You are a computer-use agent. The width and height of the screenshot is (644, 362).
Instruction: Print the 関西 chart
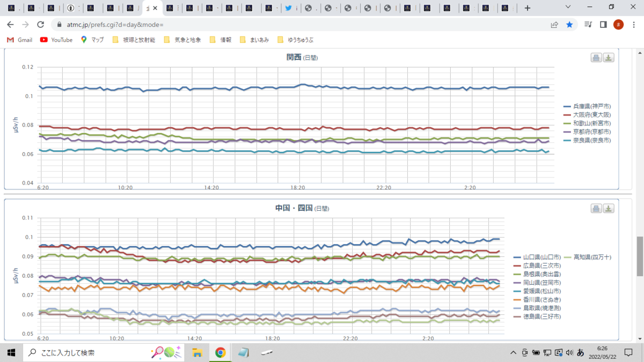[596, 58]
